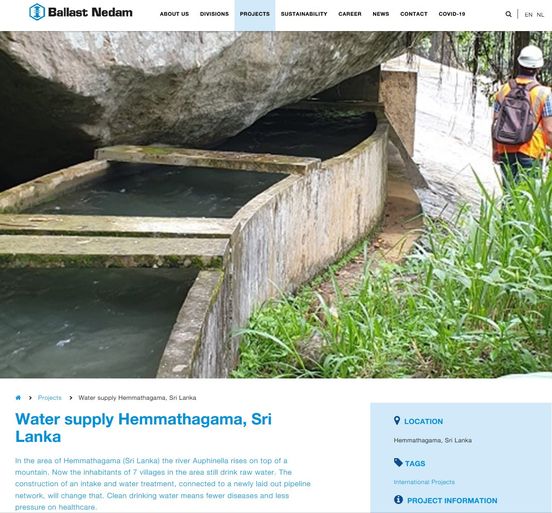Image resolution: width=552 pixels, height=513 pixels.
Task: Click the Ballast Nedam wordmark text
Action: [x=90, y=12]
